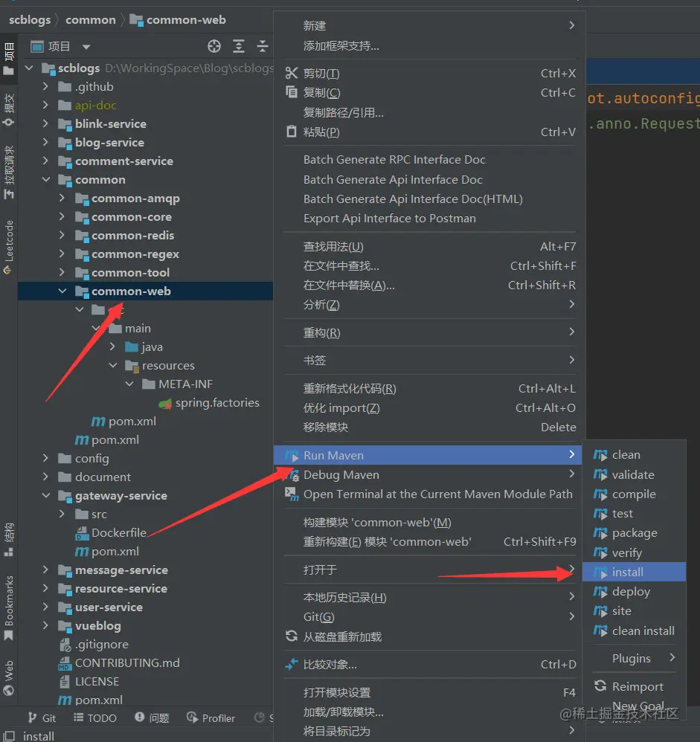Viewport: 700px width, 742px height.
Task: Click the Reimport refresh icon in Maven submenu
Action: coord(600,685)
